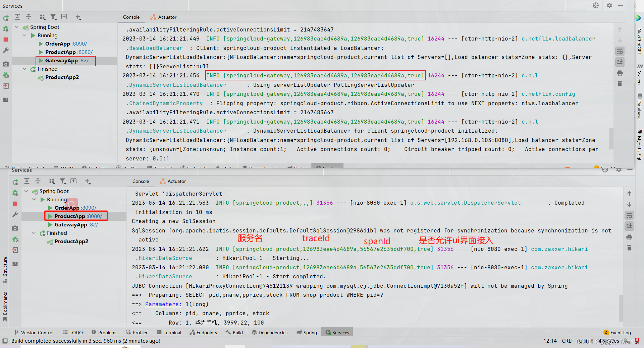Screen dimensions: 644x348
Task: Click the wrench icon in lower Services sidebar
Action: point(15,214)
